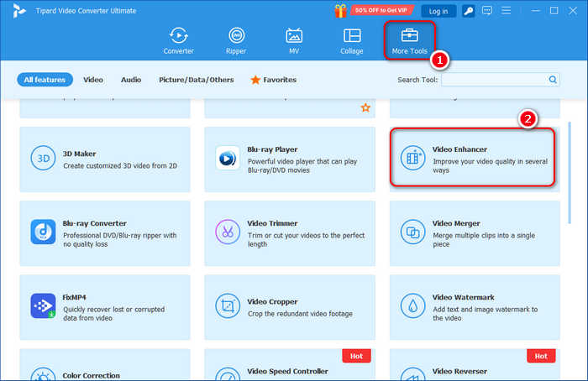Click the Log in button

[x=438, y=11]
